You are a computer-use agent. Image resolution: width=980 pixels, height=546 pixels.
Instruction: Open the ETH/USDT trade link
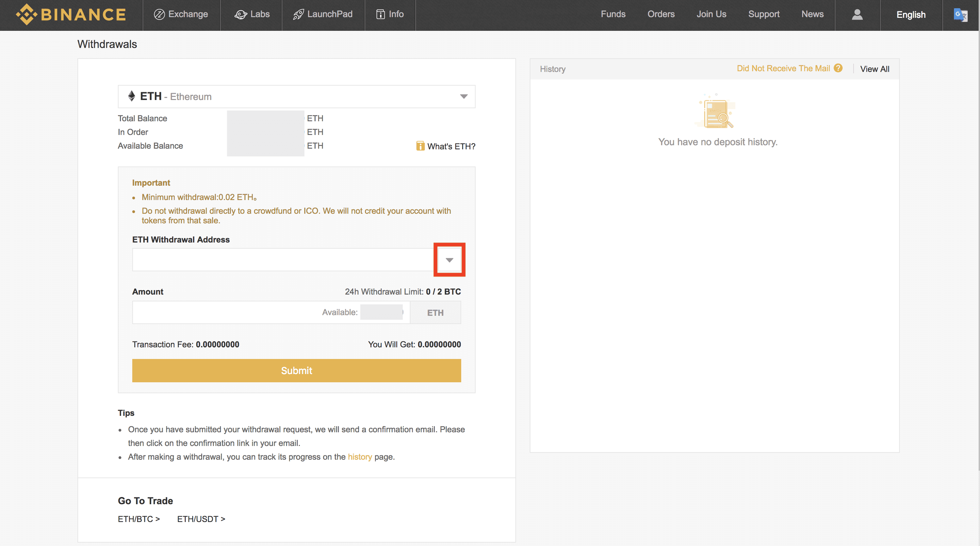(201, 519)
